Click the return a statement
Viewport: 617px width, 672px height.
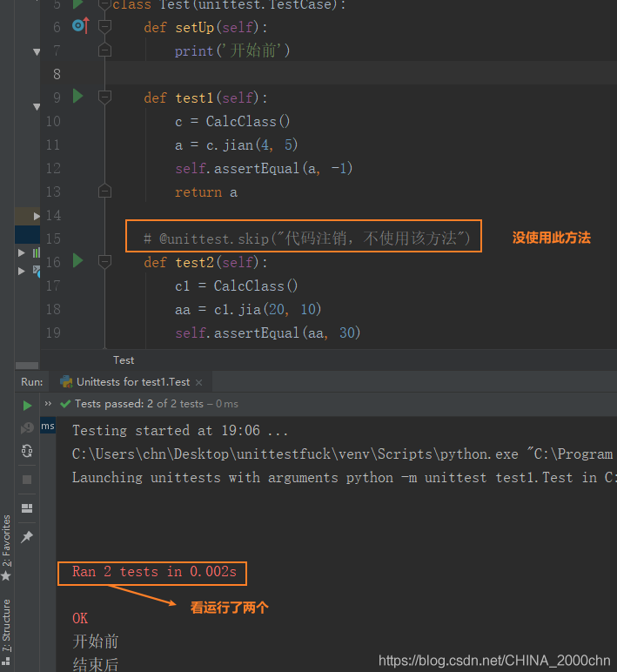click(206, 192)
